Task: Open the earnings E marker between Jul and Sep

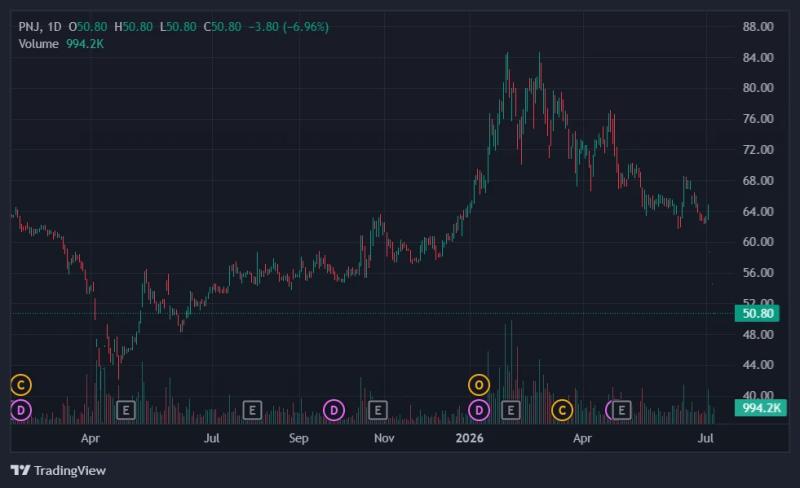Action: (252, 410)
